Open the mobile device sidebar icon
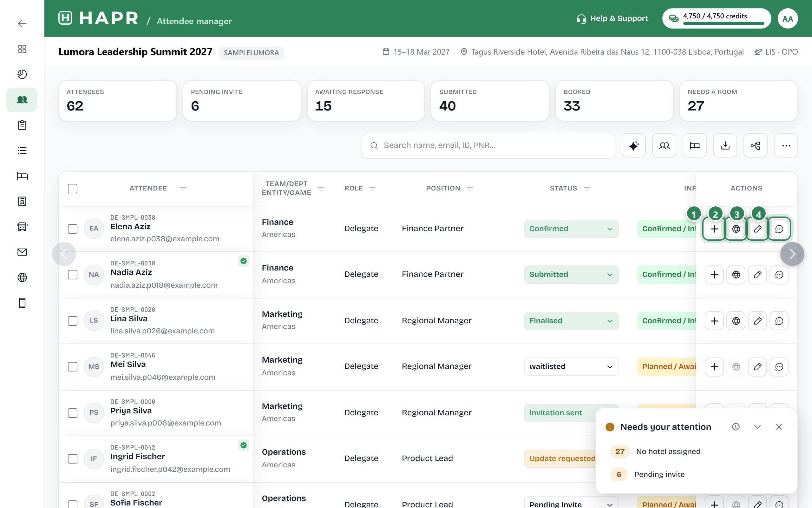This screenshot has height=508, width=812. tap(22, 303)
